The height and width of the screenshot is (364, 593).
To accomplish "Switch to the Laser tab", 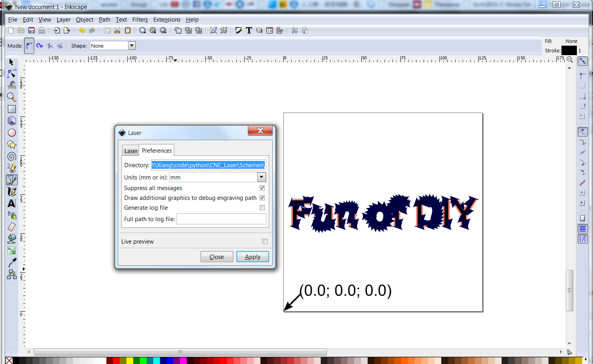I will pyautogui.click(x=131, y=151).
